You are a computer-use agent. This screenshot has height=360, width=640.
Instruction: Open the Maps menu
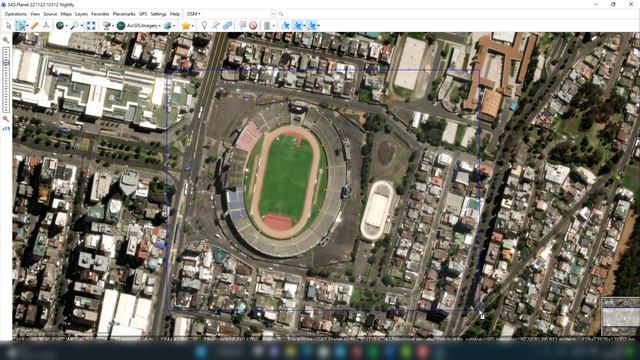coord(66,14)
